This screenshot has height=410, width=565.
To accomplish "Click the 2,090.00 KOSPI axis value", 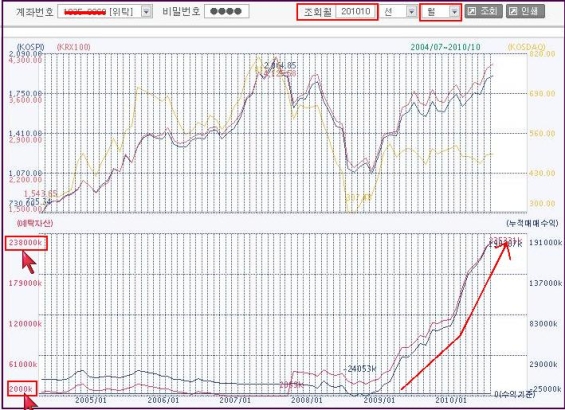I will [x=25, y=54].
